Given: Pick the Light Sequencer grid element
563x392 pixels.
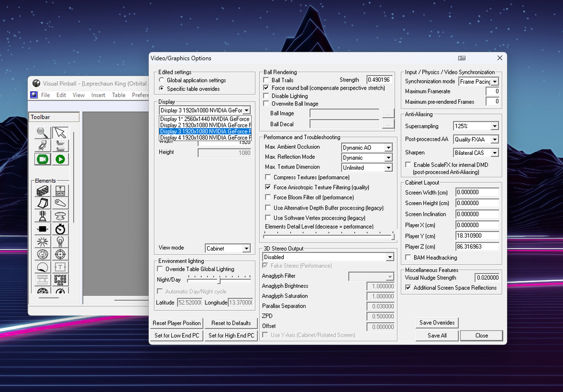Looking at the screenshot, I should click(60, 279).
